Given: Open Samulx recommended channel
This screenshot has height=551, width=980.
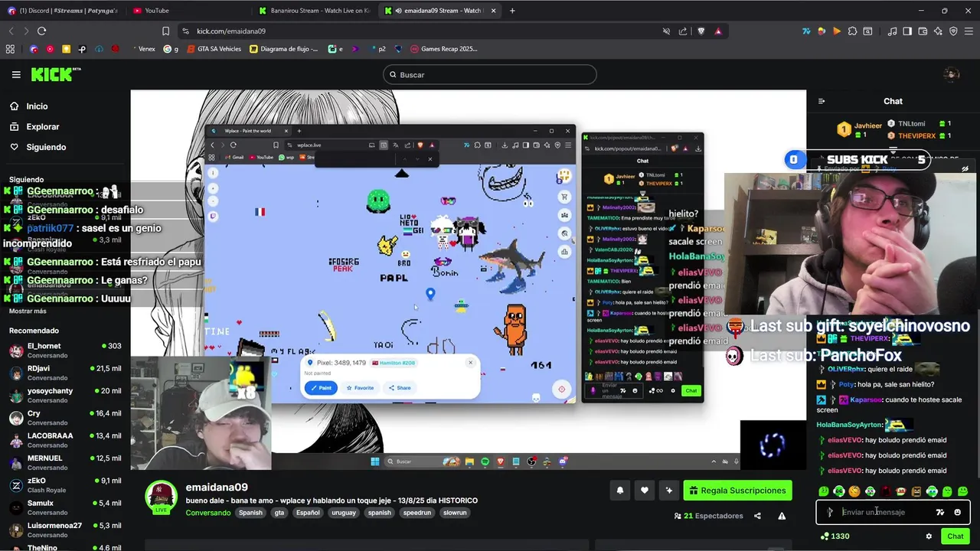Looking at the screenshot, I should (x=65, y=507).
